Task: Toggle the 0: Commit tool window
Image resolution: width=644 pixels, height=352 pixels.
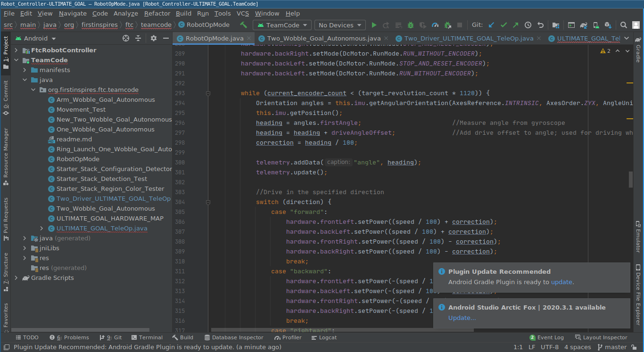Action: coord(6,97)
